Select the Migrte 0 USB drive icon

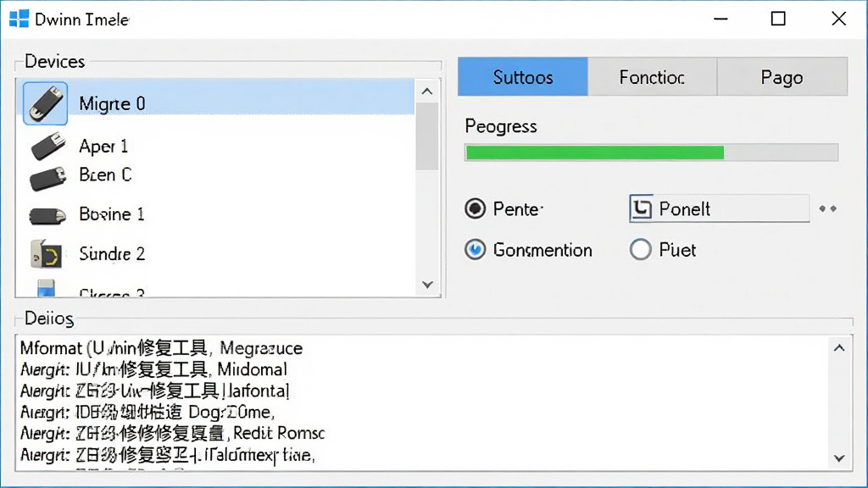46,103
